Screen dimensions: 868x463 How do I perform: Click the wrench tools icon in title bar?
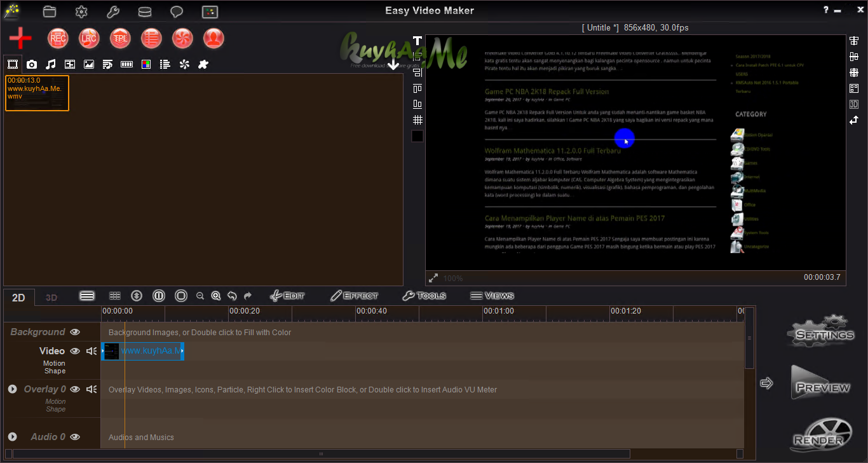(113, 11)
